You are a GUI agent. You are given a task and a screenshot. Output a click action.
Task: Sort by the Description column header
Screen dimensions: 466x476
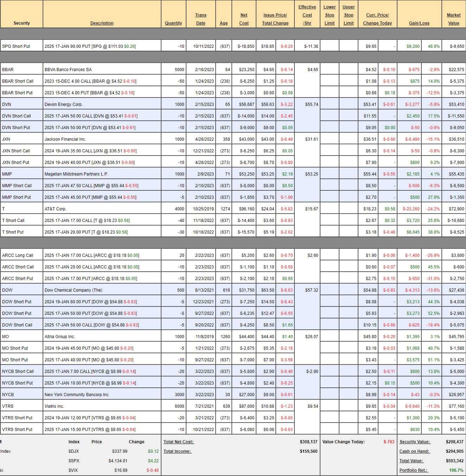pos(102,23)
